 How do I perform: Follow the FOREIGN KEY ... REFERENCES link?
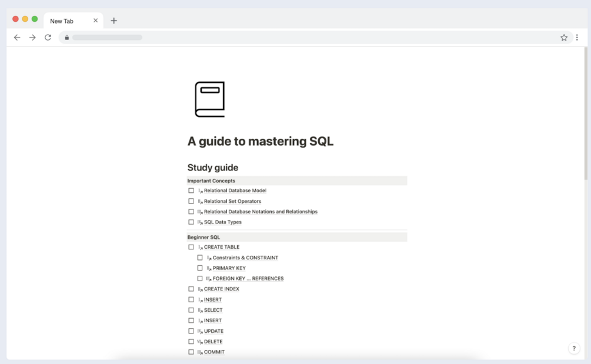tap(248, 279)
